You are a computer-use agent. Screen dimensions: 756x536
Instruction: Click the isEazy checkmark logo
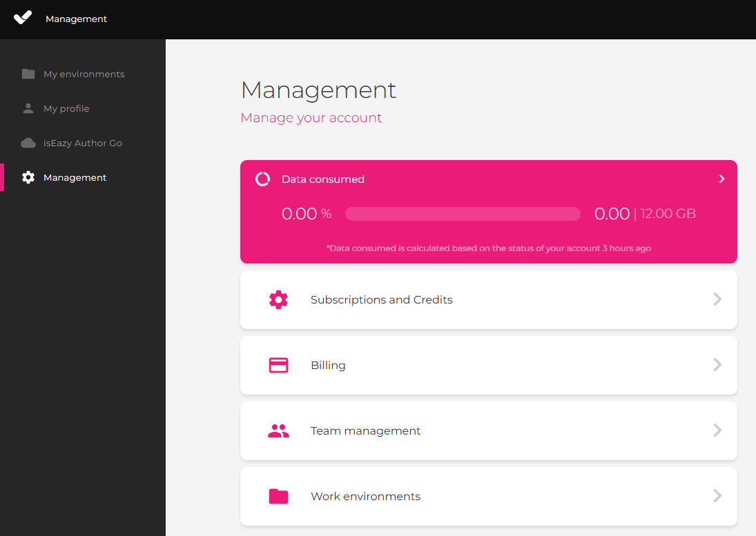(23, 18)
